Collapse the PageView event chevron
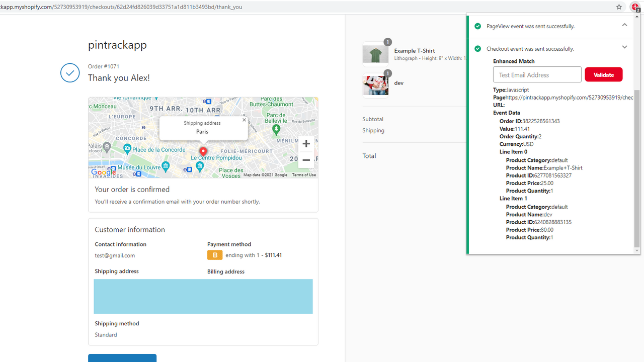Screen dimensions: 644x362 click(624, 25)
